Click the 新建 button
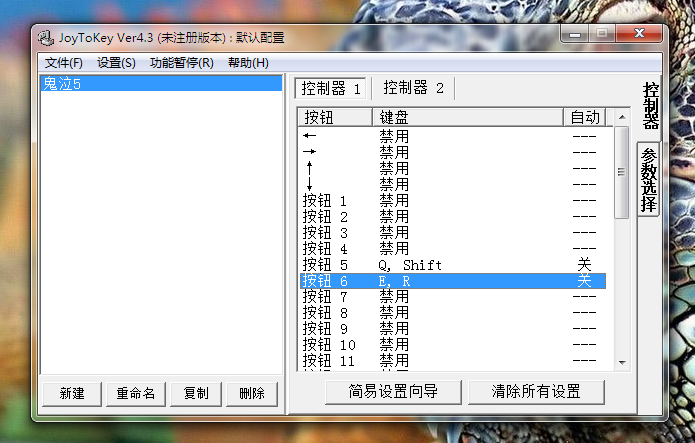Image resolution: width=695 pixels, height=443 pixels. tap(72, 393)
